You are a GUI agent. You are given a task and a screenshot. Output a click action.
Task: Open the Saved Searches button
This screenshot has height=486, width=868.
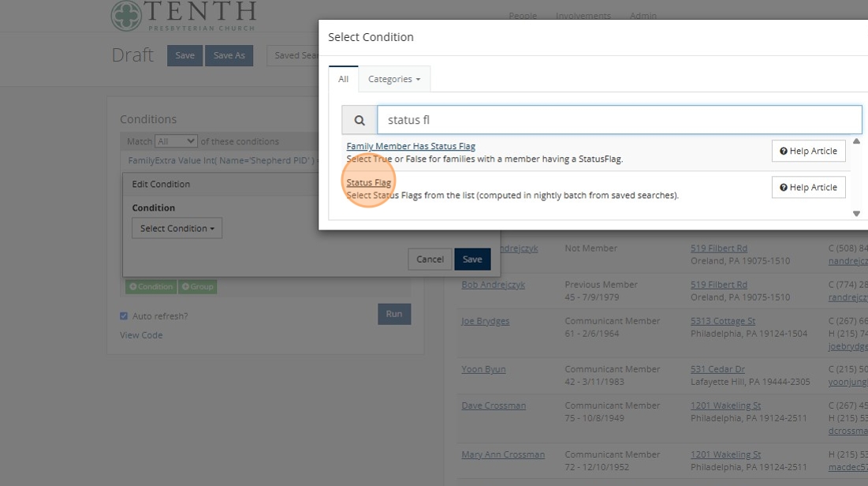tap(292, 55)
